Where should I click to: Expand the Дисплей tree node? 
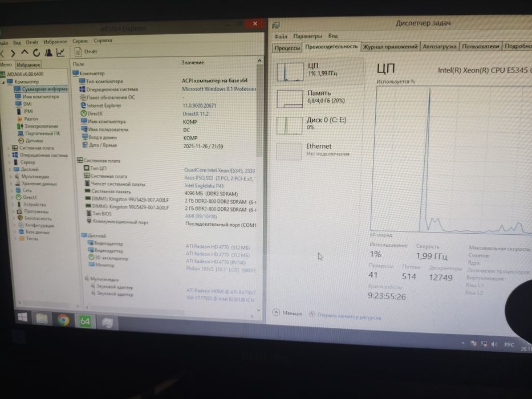click(10, 169)
